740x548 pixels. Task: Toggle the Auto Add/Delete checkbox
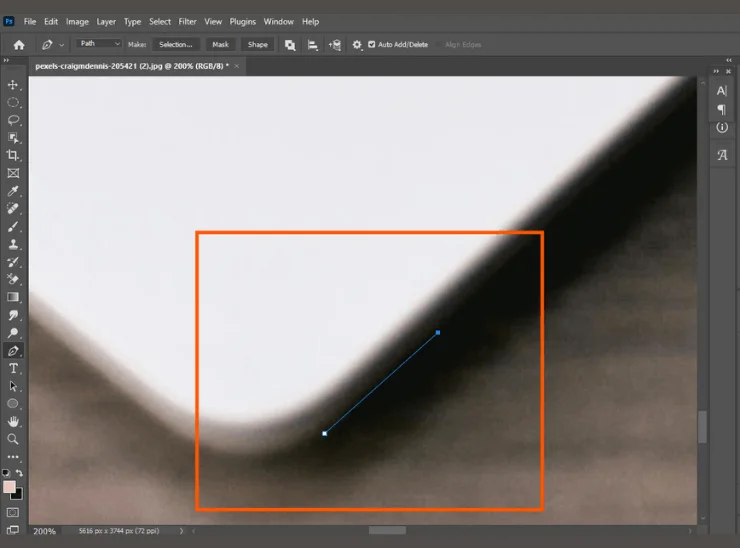[x=372, y=44]
